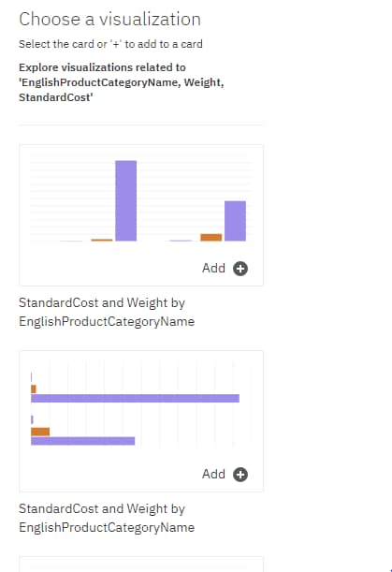Click the 'Choose a visualization' heading

(x=109, y=19)
